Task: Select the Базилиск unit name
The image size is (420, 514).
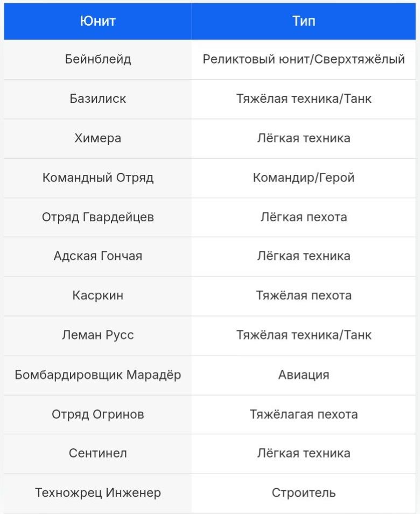Action: [x=97, y=99]
